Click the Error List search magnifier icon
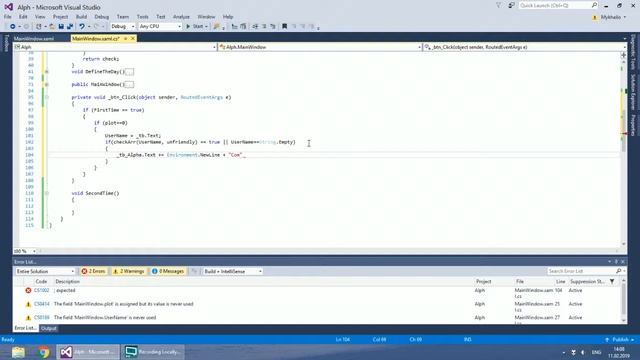This screenshot has width=640, height=360. tap(619, 271)
